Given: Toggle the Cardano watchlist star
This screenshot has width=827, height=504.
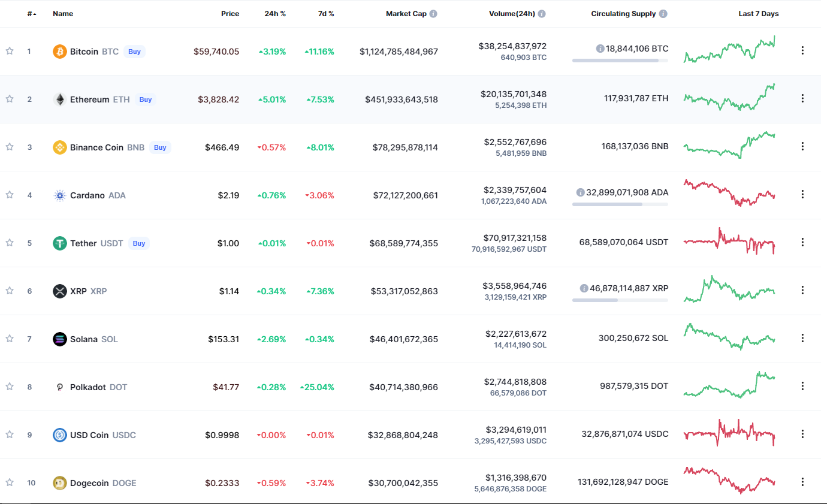Looking at the screenshot, I should pyautogui.click(x=10, y=195).
